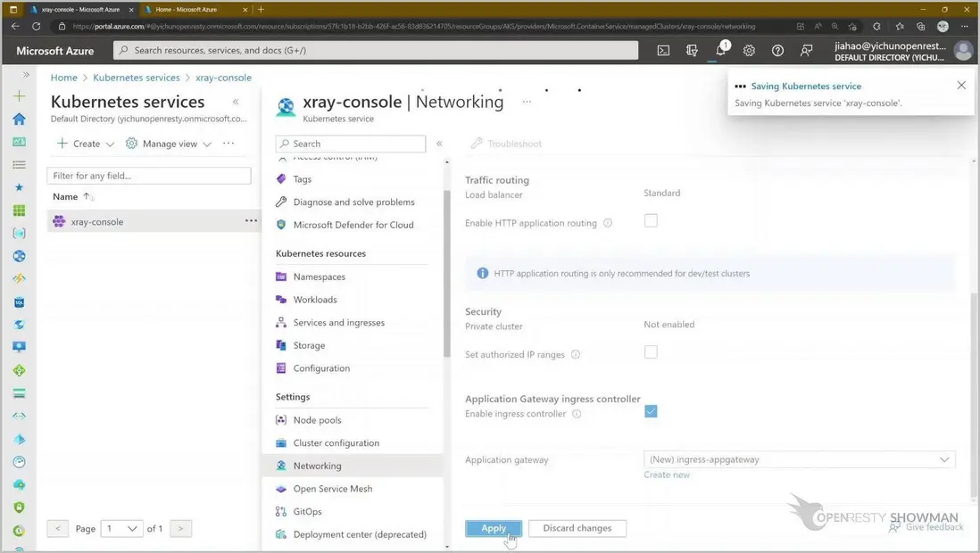The width and height of the screenshot is (980, 553).
Task: Open Cluster configuration settings
Action: [x=336, y=443]
